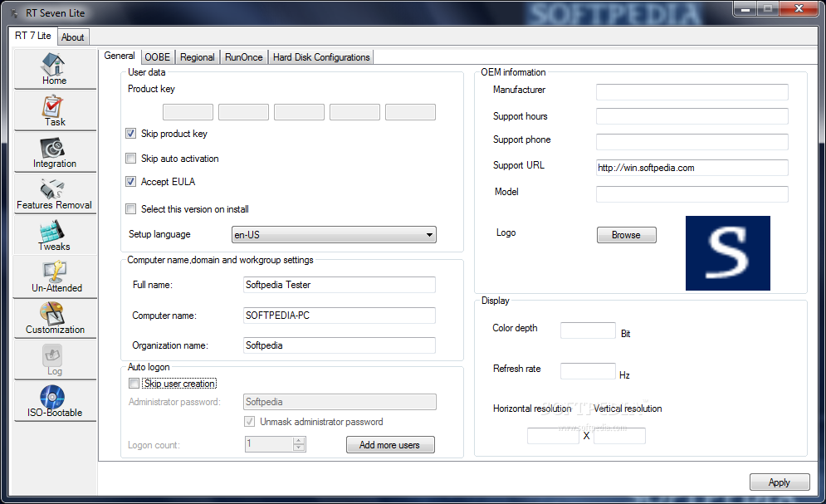
Task: Click the Support phone input field
Action: pos(692,142)
